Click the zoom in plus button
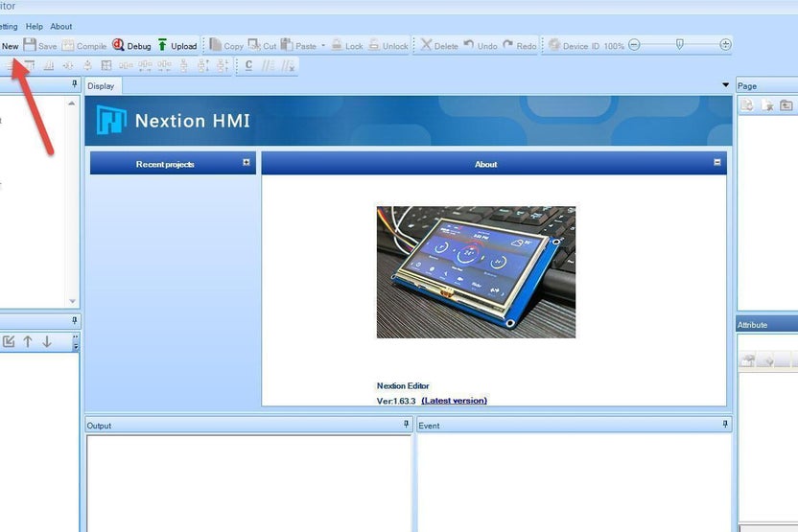Image resolution: width=798 pixels, height=532 pixels. [725, 45]
